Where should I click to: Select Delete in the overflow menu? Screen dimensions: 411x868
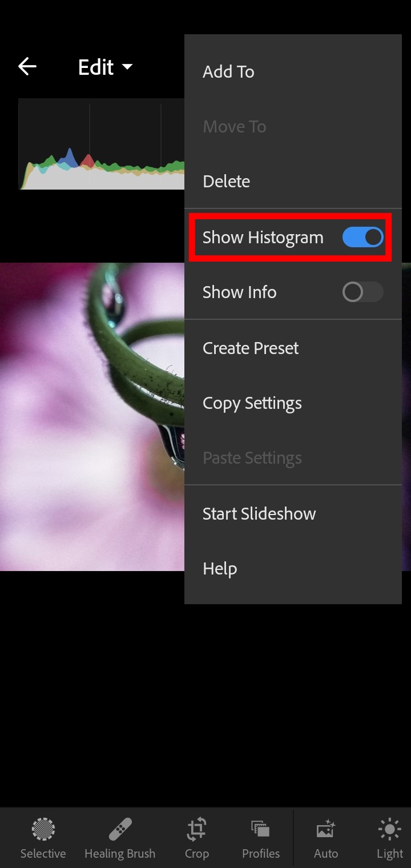(226, 181)
